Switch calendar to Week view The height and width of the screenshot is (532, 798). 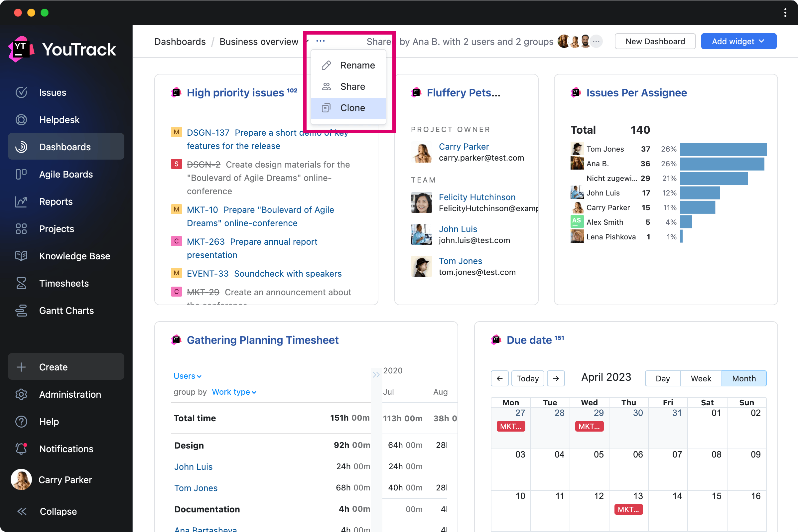pyautogui.click(x=701, y=378)
